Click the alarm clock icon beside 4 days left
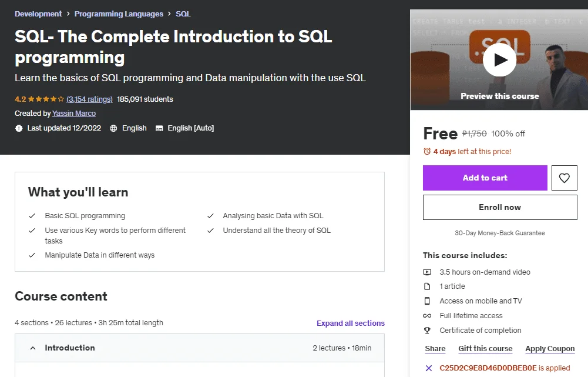 point(426,151)
